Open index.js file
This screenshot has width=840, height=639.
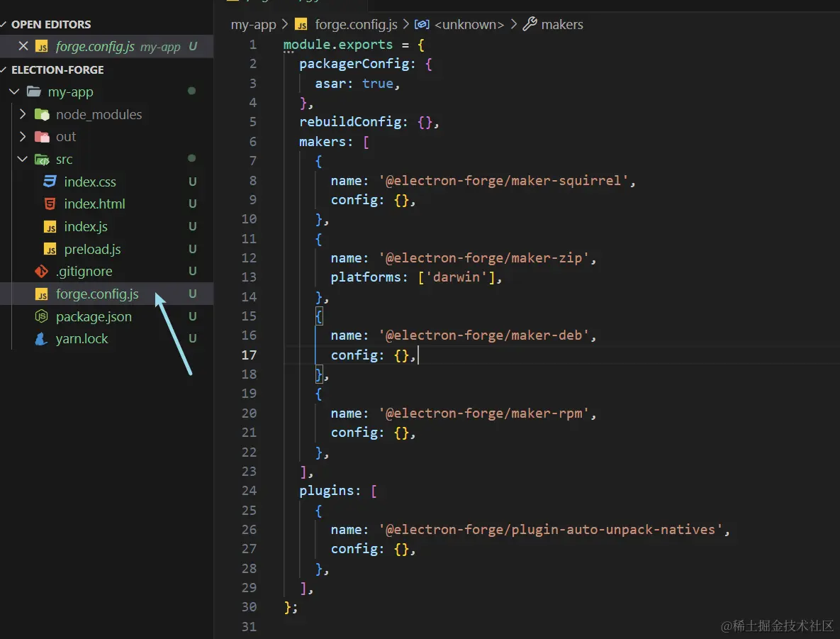tap(86, 227)
